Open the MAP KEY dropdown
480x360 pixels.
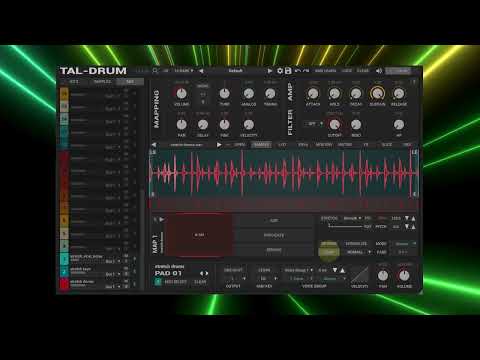(267, 278)
